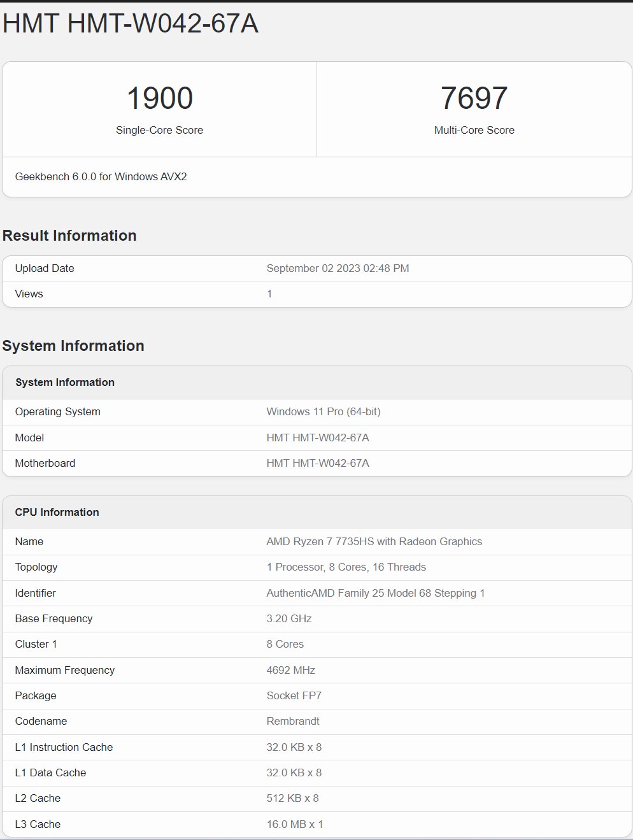633x840 pixels.
Task: Click the Maximum Frequency label
Action: point(65,670)
